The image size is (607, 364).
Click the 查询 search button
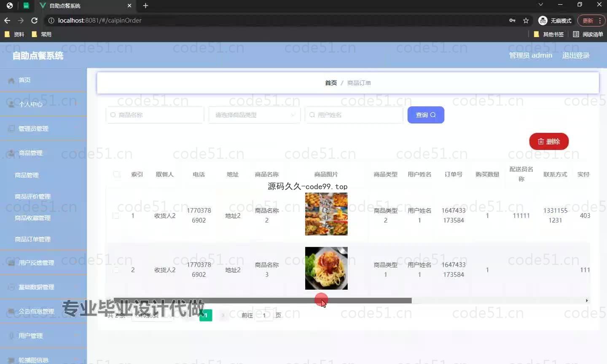426,115
